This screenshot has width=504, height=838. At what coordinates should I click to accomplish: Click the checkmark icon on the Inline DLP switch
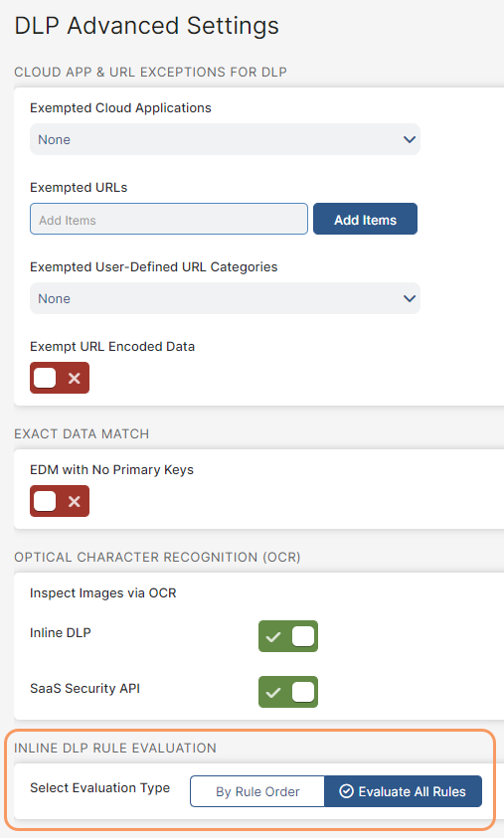tap(273, 636)
